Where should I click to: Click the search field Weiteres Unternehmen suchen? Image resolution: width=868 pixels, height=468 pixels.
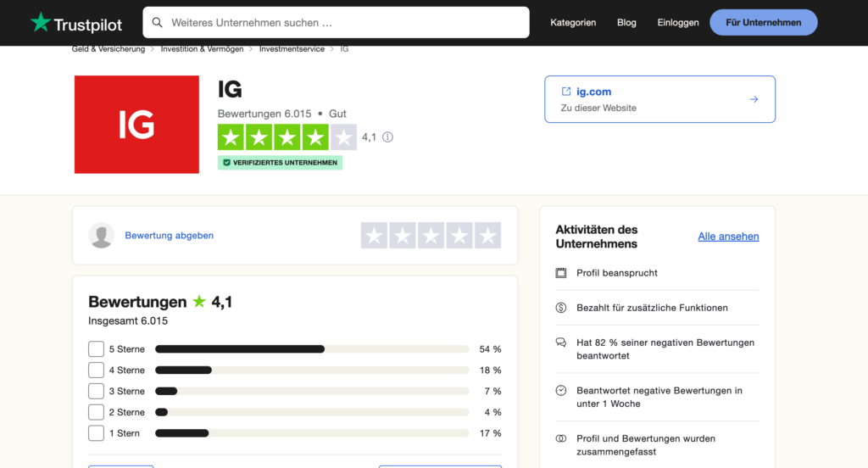coord(336,23)
